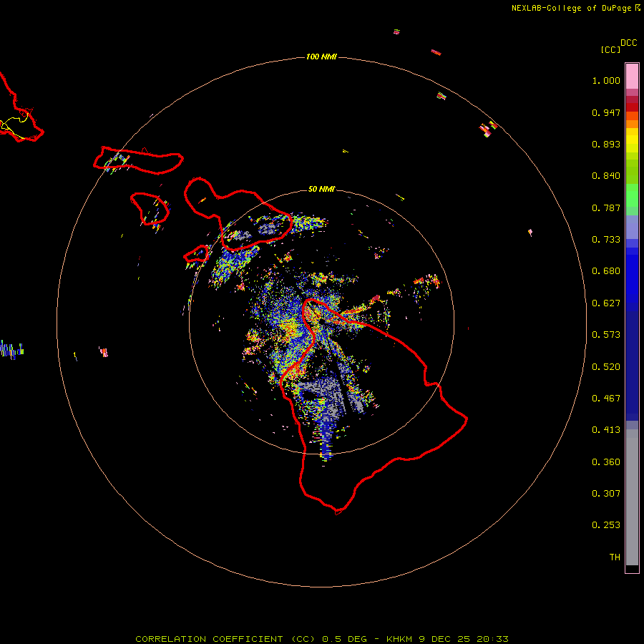Click the 0.947 legend value
644x644 pixels.
606,112
